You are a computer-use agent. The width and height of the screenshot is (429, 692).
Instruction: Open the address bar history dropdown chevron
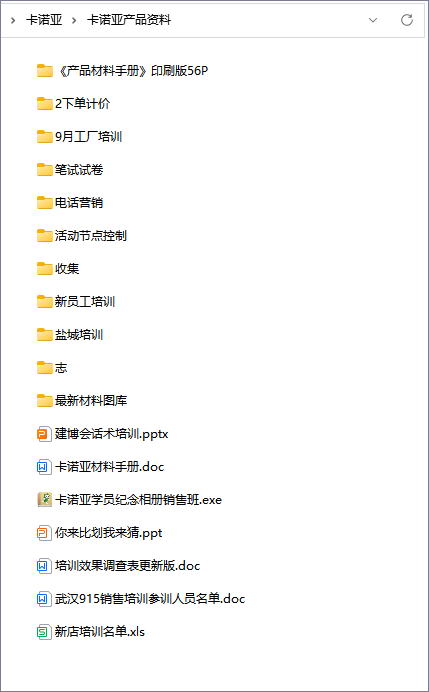pos(373,20)
